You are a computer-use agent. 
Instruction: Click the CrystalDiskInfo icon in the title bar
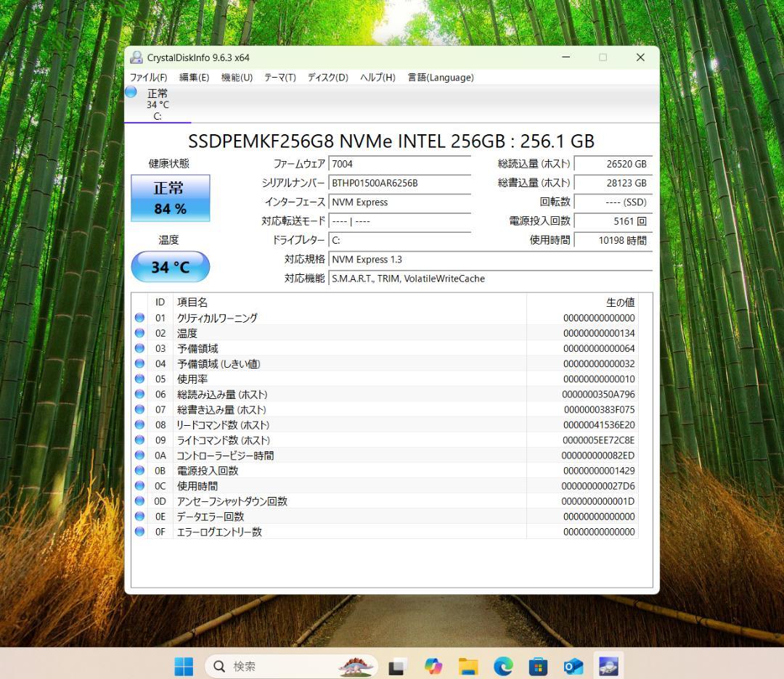[x=136, y=57]
